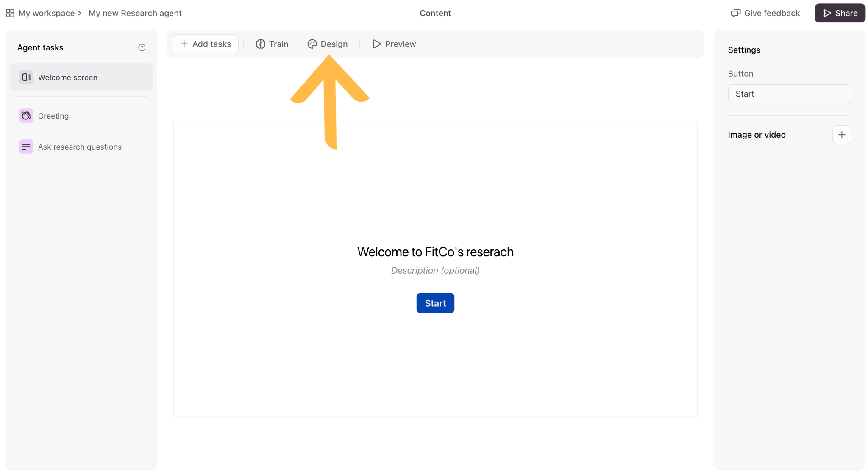Click the Ask research questions lines icon
The image size is (868, 471).
(26, 147)
